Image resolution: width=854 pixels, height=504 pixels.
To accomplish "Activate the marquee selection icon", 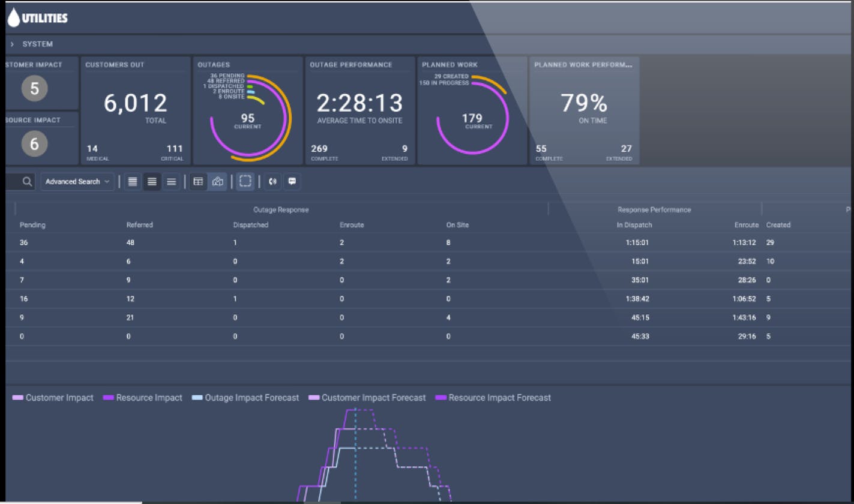I will (245, 181).
